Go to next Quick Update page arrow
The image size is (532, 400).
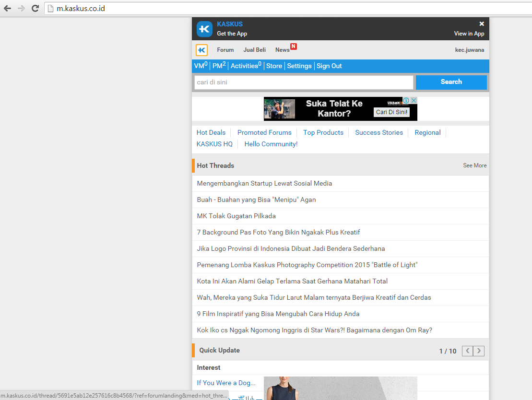click(x=479, y=351)
